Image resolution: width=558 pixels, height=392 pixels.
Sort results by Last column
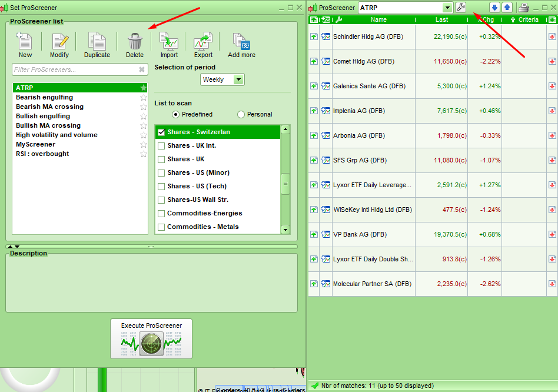pyautogui.click(x=441, y=19)
